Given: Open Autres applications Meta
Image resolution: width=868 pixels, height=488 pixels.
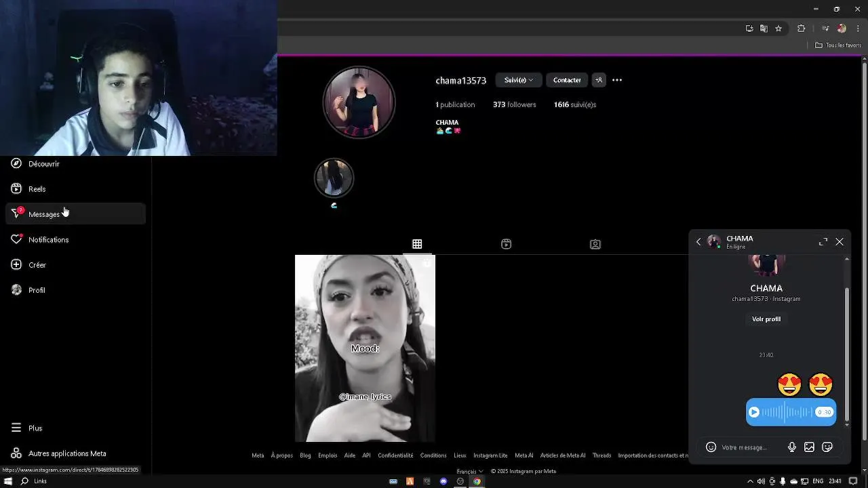Looking at the screenshot, I should [x=75, y=453].
